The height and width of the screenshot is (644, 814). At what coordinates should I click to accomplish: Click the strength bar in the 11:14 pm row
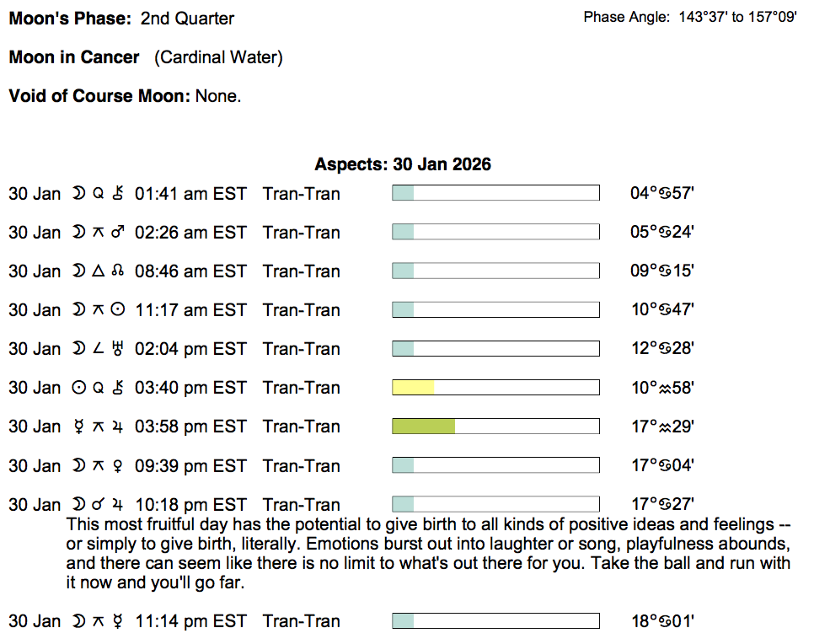tap(495, 621)
